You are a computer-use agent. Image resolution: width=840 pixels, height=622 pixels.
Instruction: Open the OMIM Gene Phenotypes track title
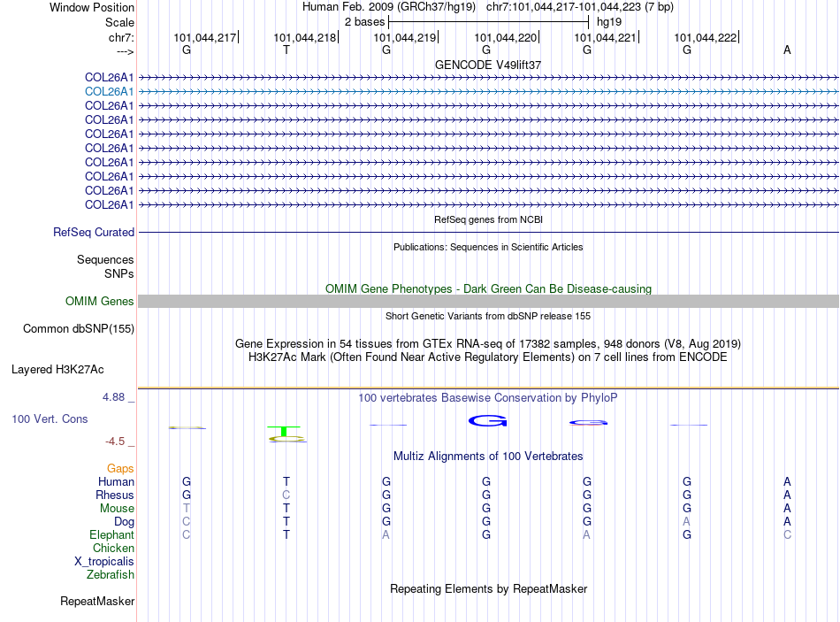[488, 289]
